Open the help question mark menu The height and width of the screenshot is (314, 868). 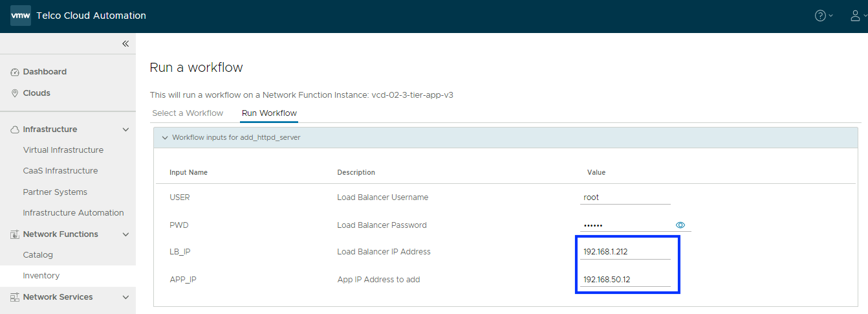(x=820, y=16)
